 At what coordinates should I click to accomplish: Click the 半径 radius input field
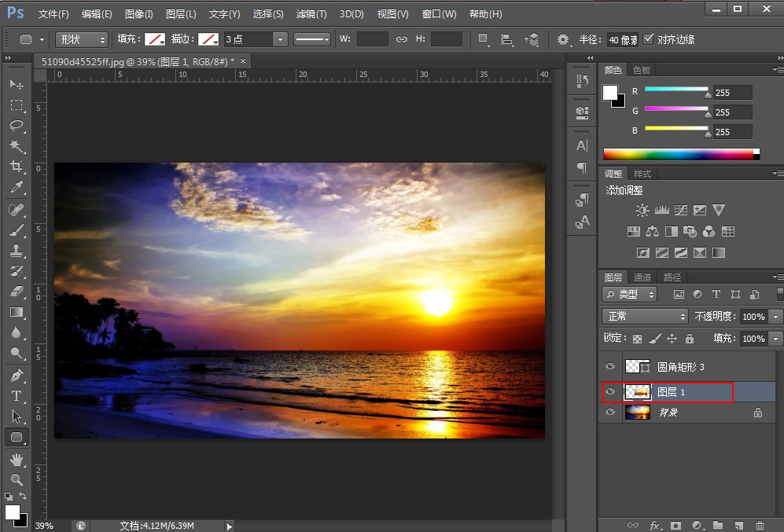(623, 39)
